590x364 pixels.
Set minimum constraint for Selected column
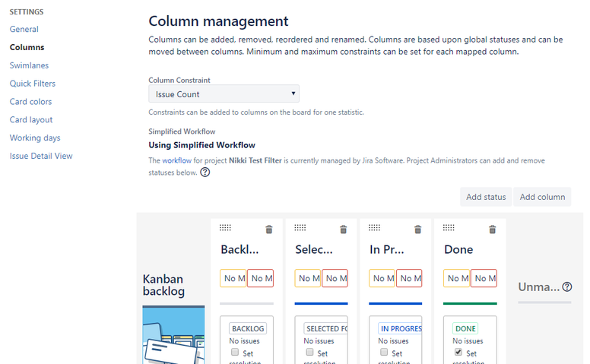(x=308, y=278)
